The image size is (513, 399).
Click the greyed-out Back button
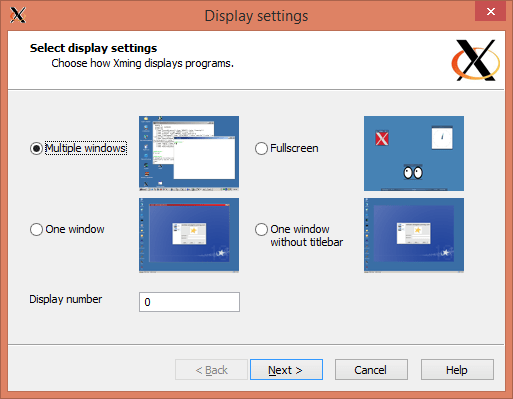coord(211,370)
